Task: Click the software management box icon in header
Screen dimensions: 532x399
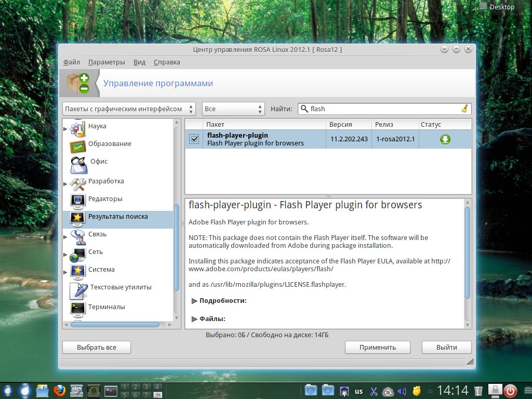Action: coord(78,83)
